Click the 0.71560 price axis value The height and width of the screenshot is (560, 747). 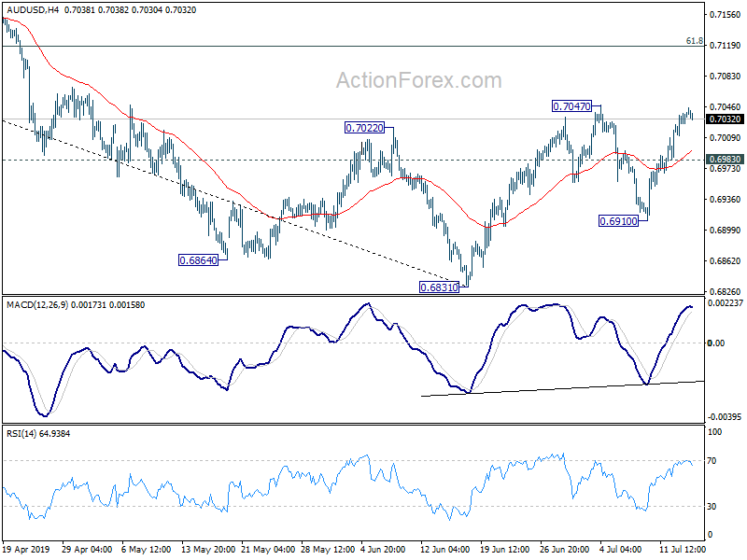point(726,15)
